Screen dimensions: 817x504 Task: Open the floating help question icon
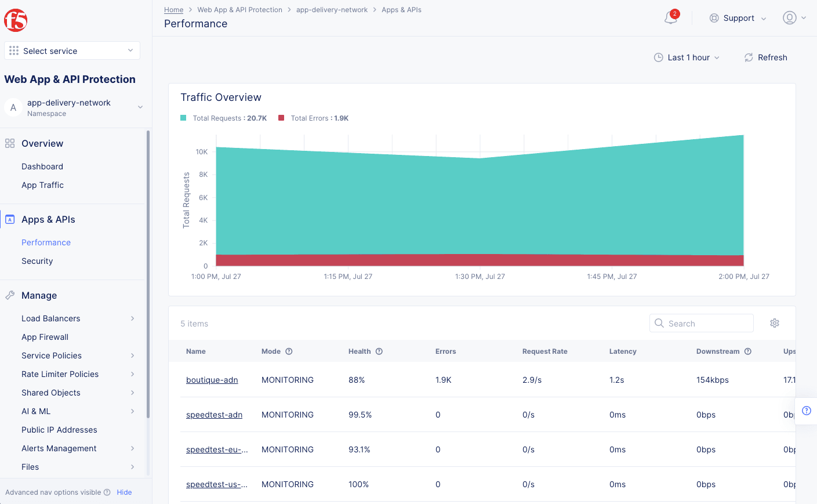pos(806,411)
